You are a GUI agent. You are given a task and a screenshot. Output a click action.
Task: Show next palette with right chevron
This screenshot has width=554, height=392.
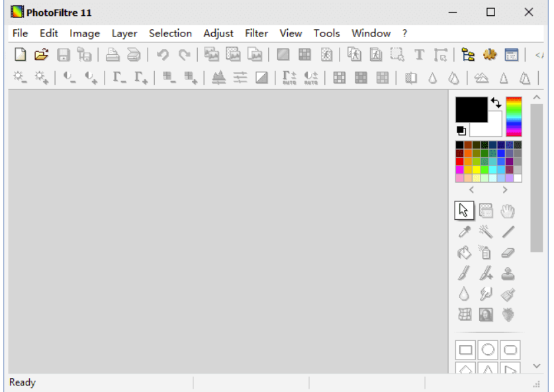(505, 190)
